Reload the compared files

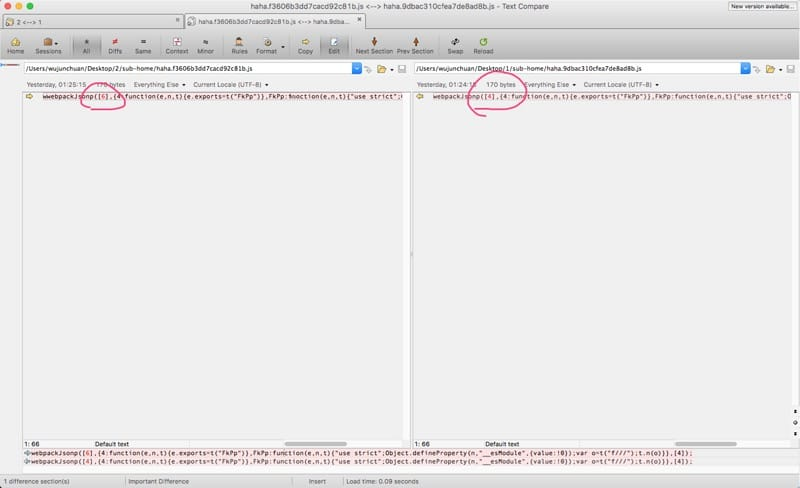(x=483, y=45)
